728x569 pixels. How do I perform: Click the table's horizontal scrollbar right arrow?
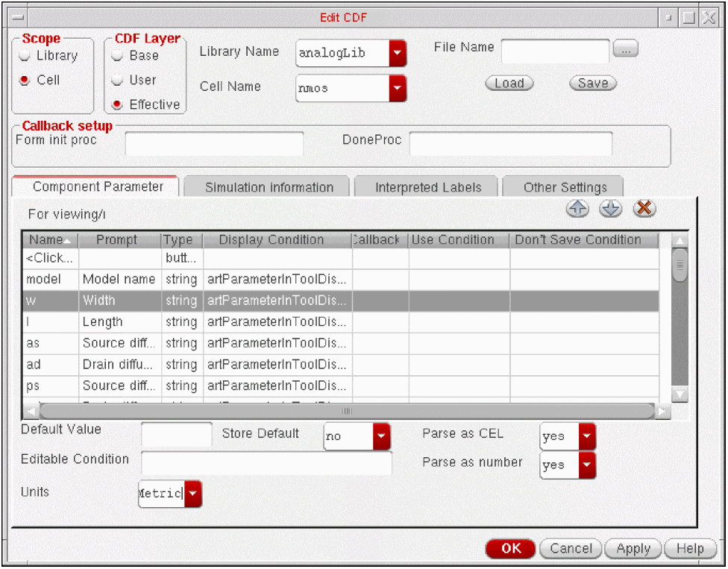pyautogui.click(x=662, y=411)
